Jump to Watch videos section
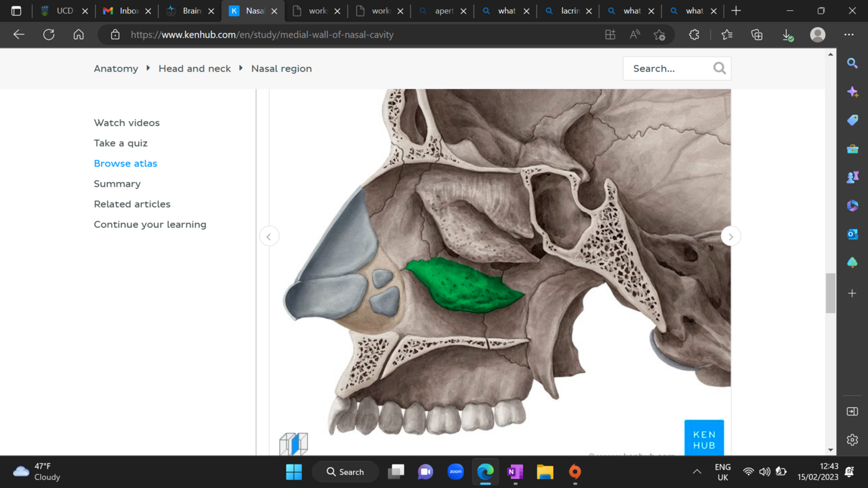This screenshot has height=488, width=868. coord(126,123)
